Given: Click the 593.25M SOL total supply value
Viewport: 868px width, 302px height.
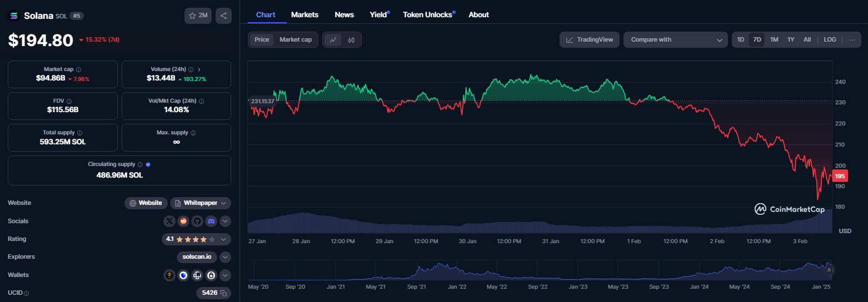Looking at the screenshot, I should point(63,142).
